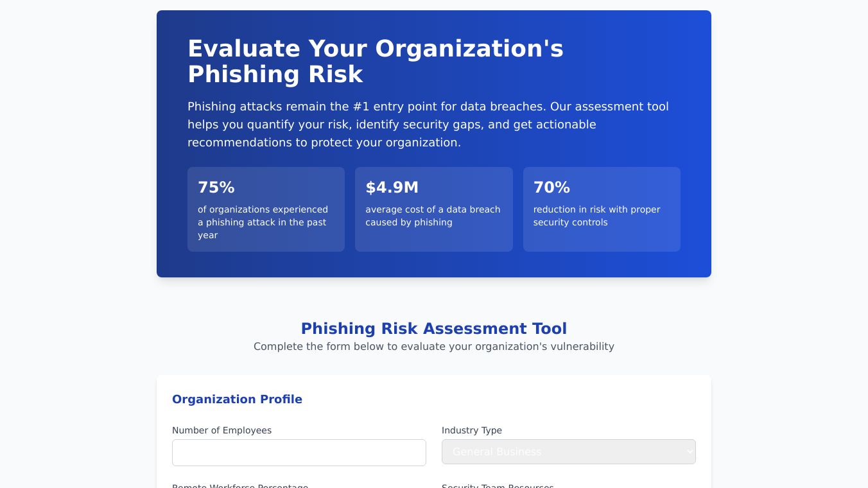This screenshot has width=868, height=488.
Task: Click the $4.9M statistic figure
Action: [x=392, y=187]
